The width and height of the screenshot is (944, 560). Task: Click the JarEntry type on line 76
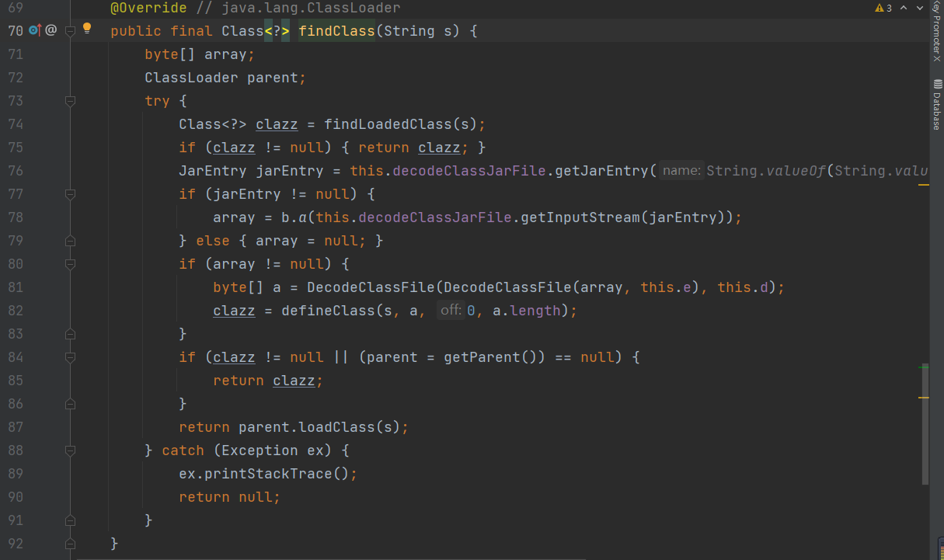click(213, 171)
